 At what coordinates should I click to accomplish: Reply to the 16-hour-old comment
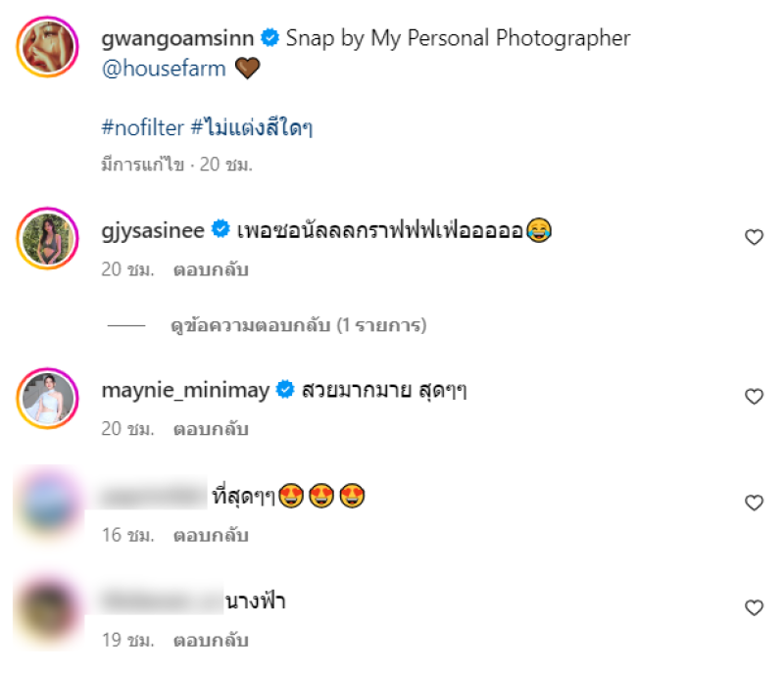pos(211,536)
